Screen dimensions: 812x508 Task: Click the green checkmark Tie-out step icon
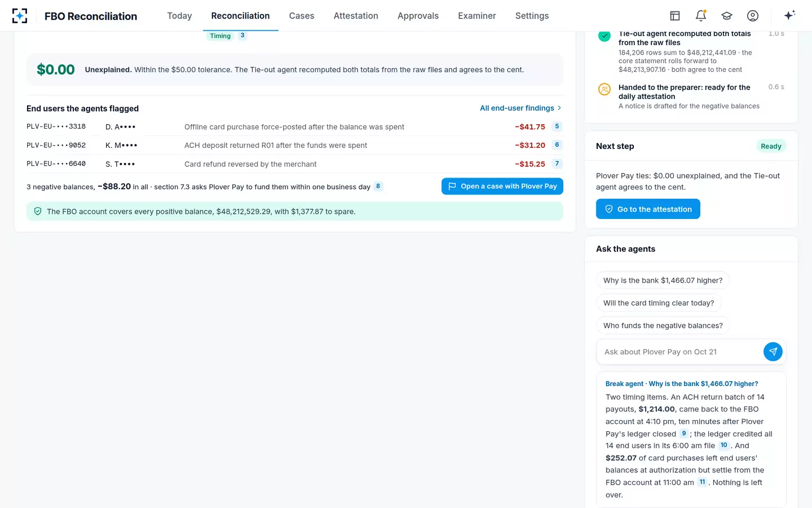pyautogui.click(x=604, y=36)
